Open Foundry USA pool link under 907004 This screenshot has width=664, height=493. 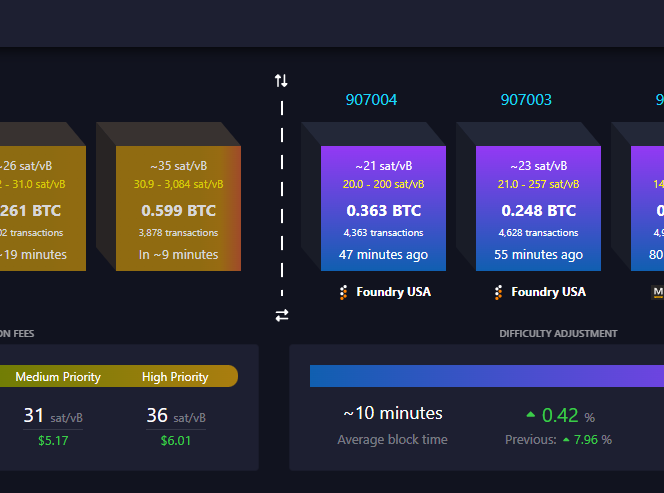[x=393, y=292]
